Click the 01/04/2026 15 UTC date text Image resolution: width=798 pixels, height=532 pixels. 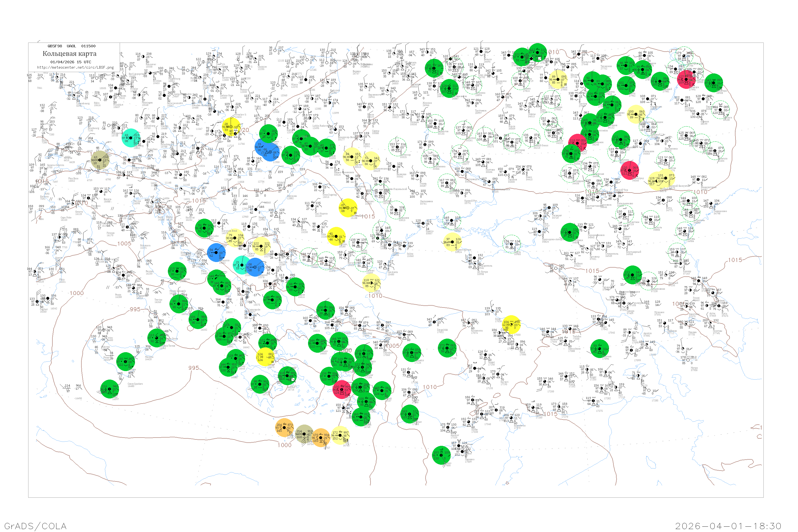[x=70, y=62]
